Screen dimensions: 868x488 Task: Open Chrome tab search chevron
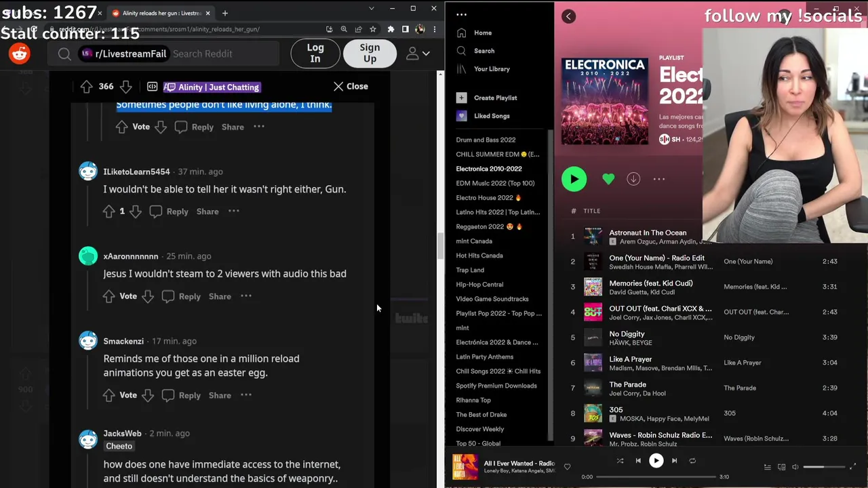[x=371, y=9]
